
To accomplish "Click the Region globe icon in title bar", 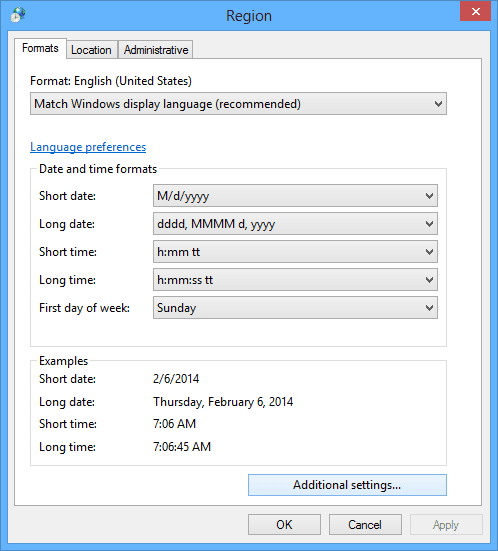I will 18,15.
